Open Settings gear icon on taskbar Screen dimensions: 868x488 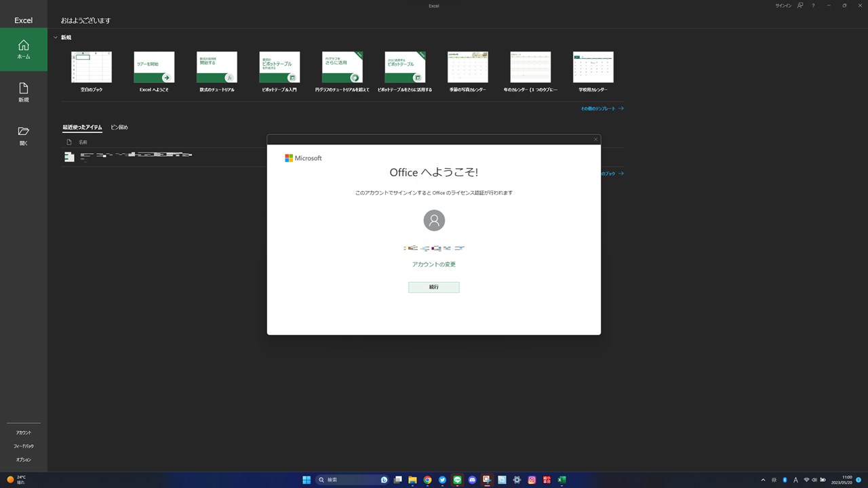517,480
